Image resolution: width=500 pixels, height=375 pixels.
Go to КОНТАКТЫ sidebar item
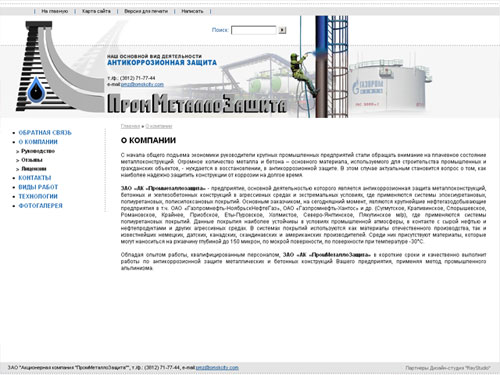pos(35,178)
